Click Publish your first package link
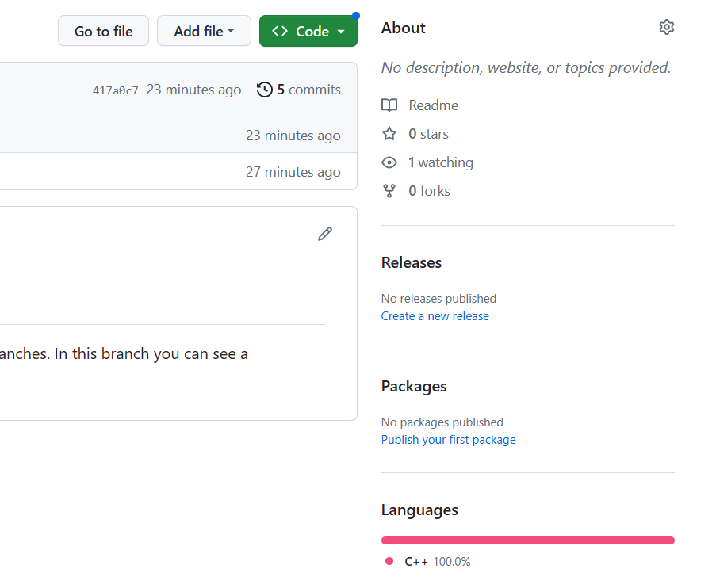Viewport: 716px width, 588px height. click(448, 440)
